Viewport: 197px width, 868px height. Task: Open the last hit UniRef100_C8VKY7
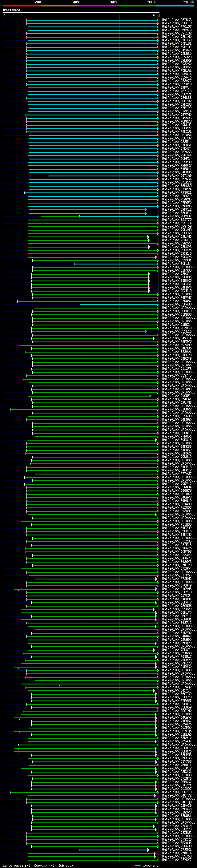(176, 860)
